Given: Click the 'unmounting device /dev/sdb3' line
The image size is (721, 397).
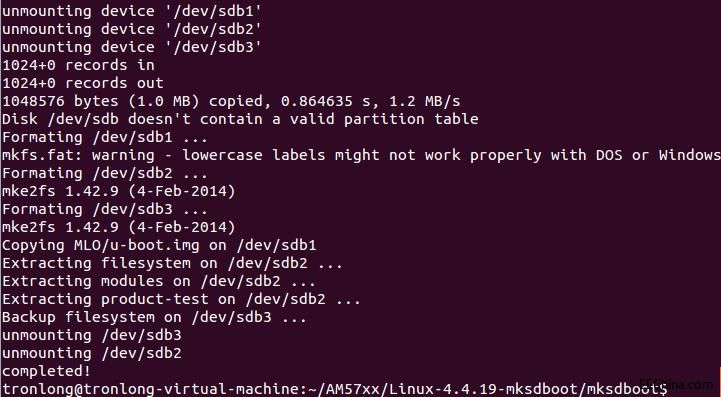Looking at the screenshot, I should pos(132,47).
